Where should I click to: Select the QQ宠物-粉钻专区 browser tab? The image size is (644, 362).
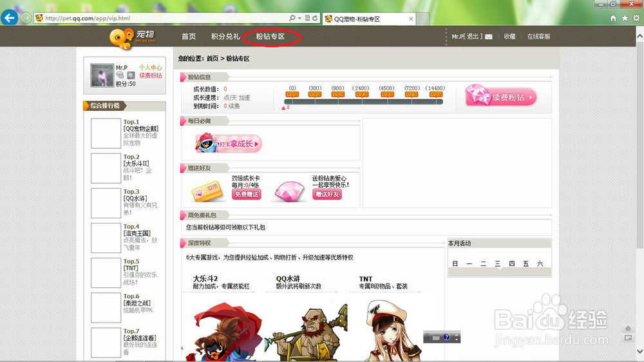point(369,19)
